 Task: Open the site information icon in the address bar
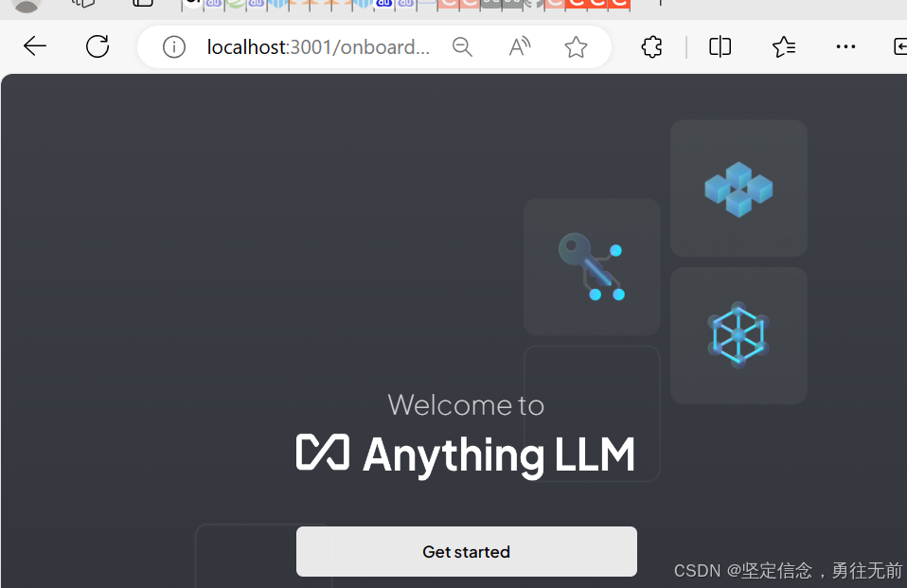173,47
